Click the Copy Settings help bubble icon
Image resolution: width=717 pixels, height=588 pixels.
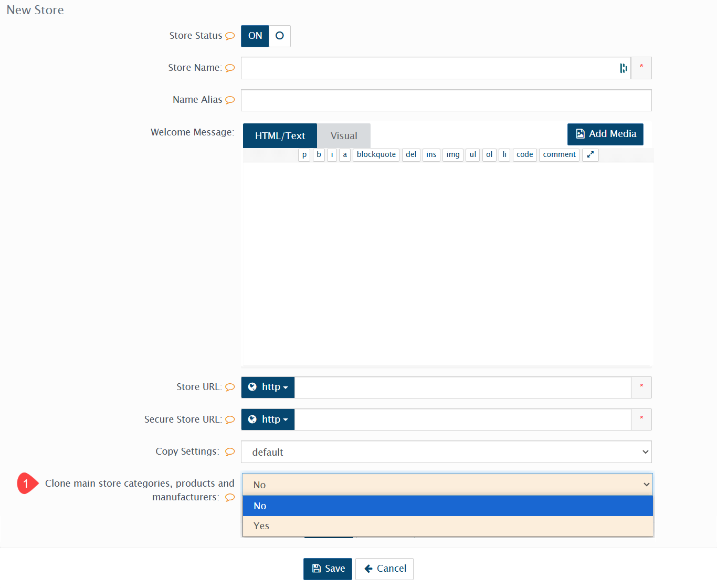tap(230, 452)
